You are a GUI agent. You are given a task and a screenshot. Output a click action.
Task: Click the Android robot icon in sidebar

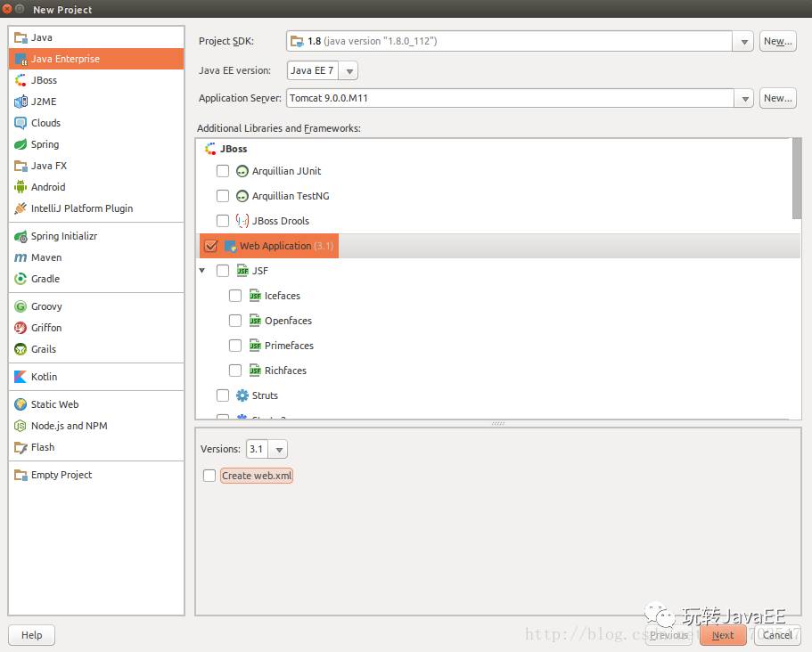21,187
